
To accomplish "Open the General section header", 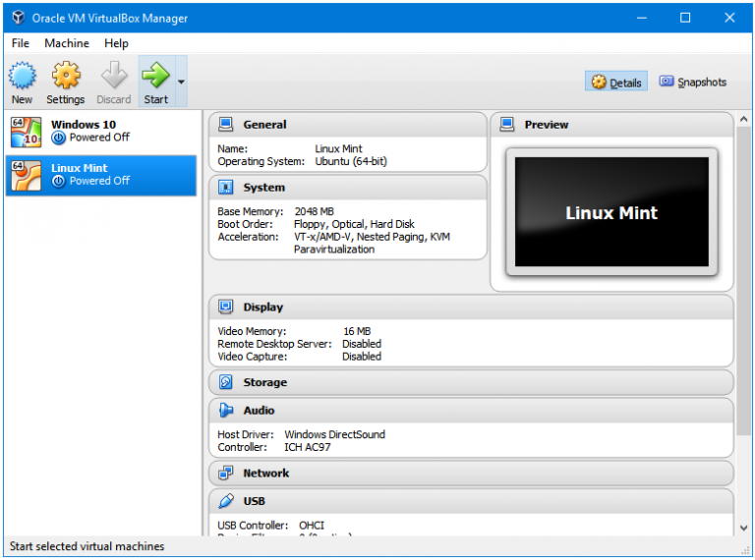I will (348, 125).
